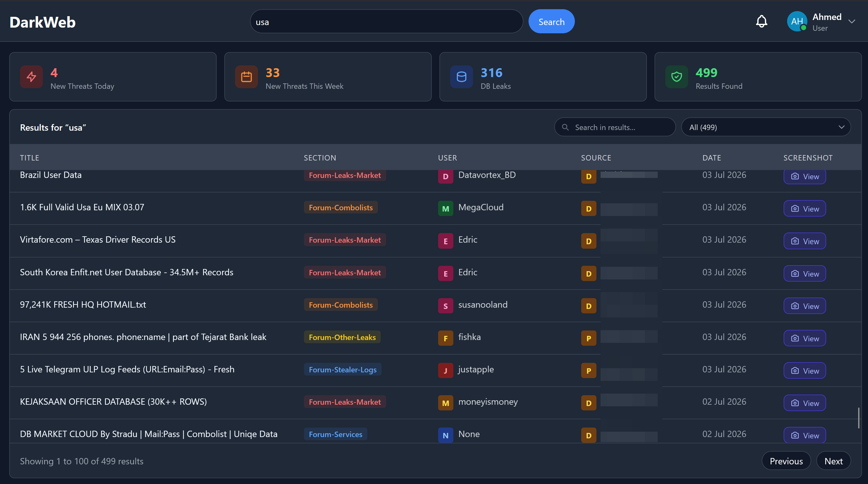View screenshot for Brazil User Data

tap(805, 176)
